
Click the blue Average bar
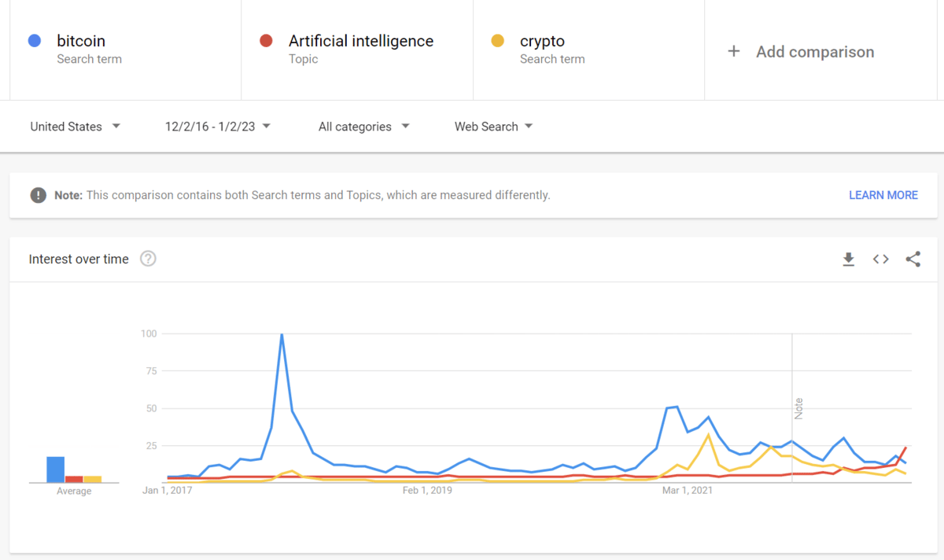(x=55, y=470)
